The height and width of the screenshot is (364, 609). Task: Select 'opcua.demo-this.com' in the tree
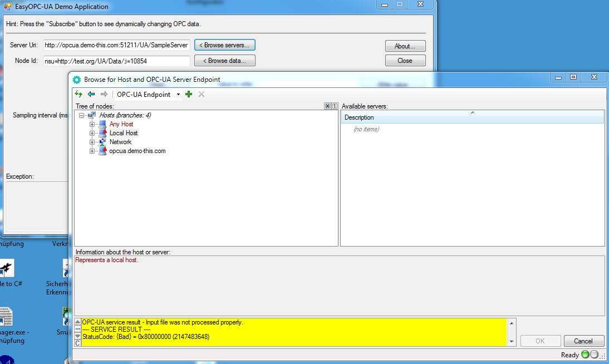click(137, 151)
